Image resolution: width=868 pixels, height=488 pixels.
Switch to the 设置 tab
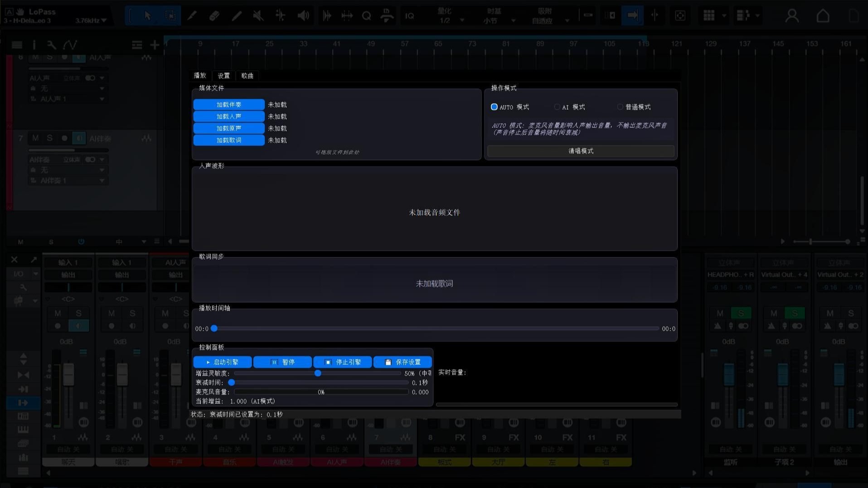click(223, 76)
